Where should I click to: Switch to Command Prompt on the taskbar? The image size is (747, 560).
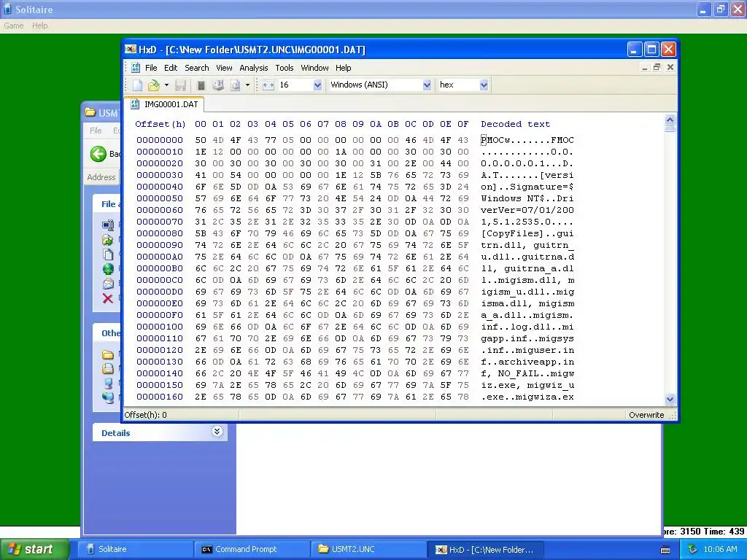tap(252, 549)
